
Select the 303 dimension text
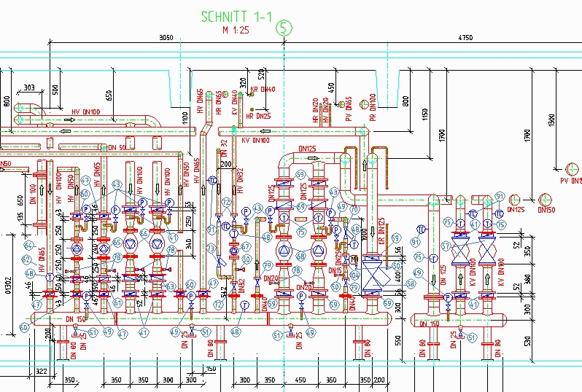click(28, 87)
